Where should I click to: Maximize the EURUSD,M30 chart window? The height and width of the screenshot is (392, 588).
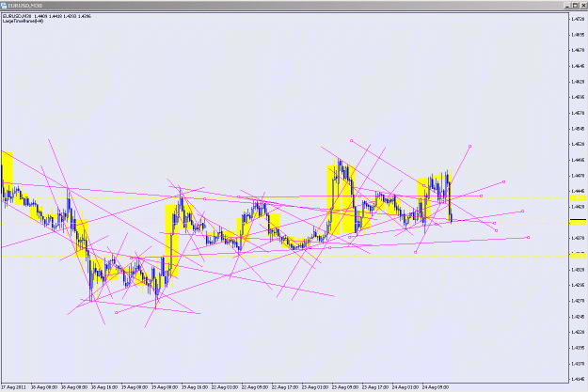pyautogui.click(x=576, y=6)
